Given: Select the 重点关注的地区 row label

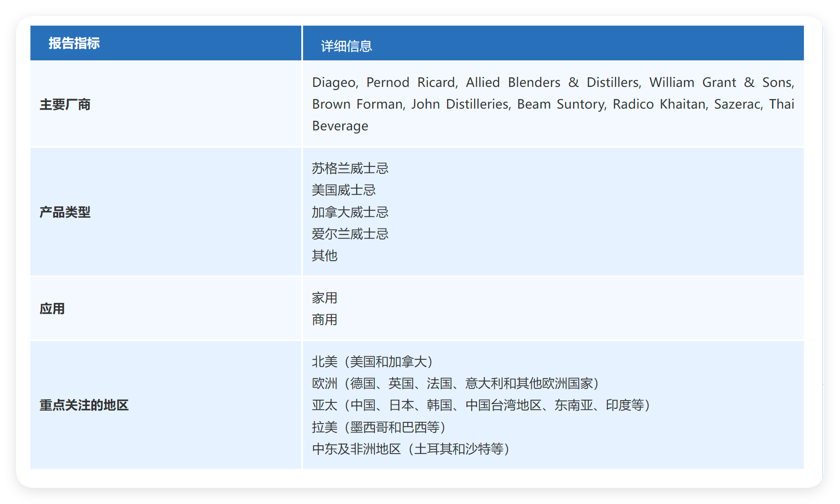Looking at the screenshot, I should [84, 405].
